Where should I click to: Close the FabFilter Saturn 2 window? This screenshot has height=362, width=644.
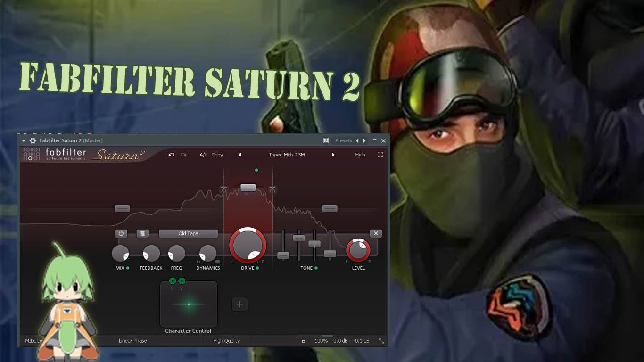point(383,140)
